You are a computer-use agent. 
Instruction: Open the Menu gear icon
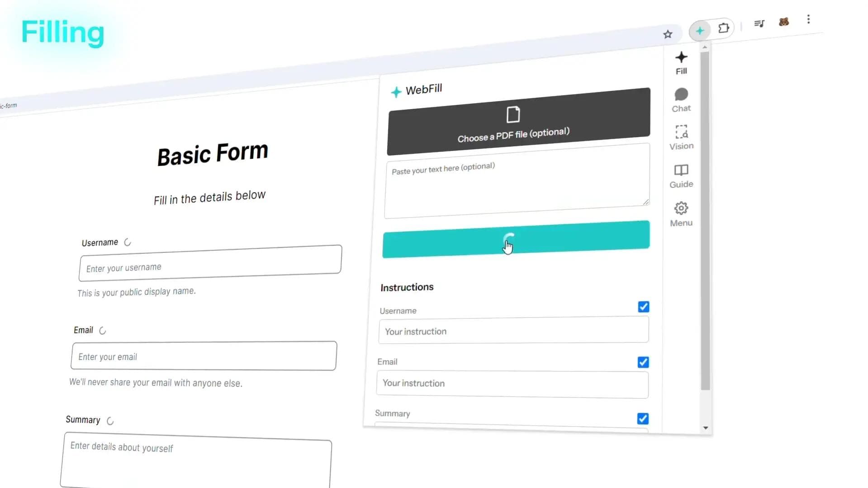(x=681, y=214)
